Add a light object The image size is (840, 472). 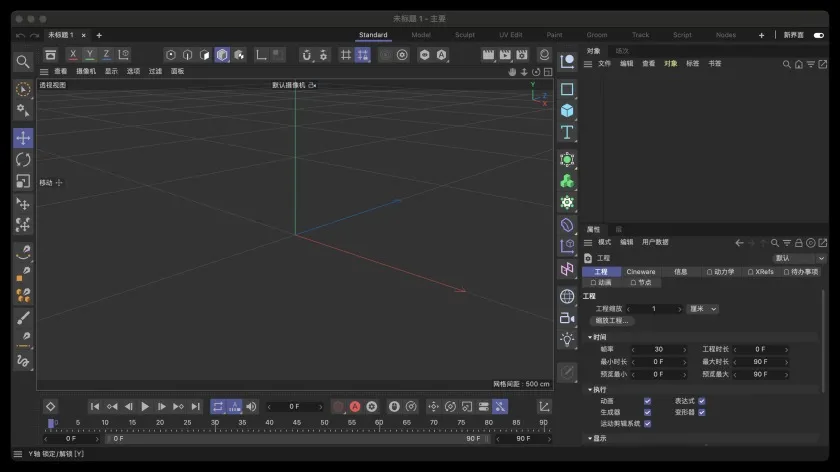pos(567,340)
